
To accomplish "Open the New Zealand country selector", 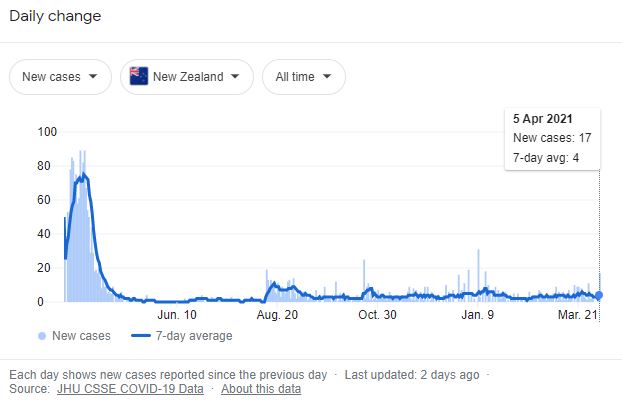I will (186, 77).
